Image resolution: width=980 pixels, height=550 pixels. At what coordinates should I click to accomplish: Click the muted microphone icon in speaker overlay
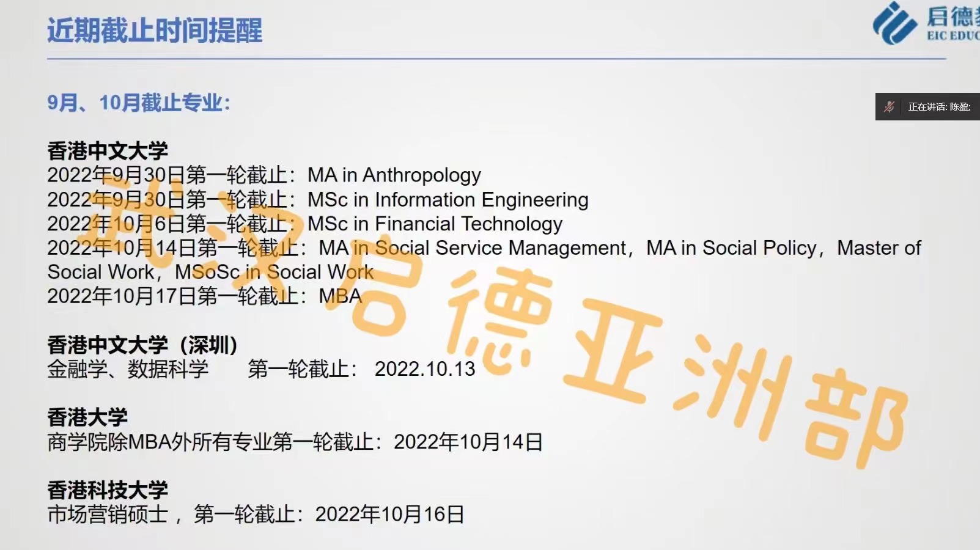click(x=889, y=107)
